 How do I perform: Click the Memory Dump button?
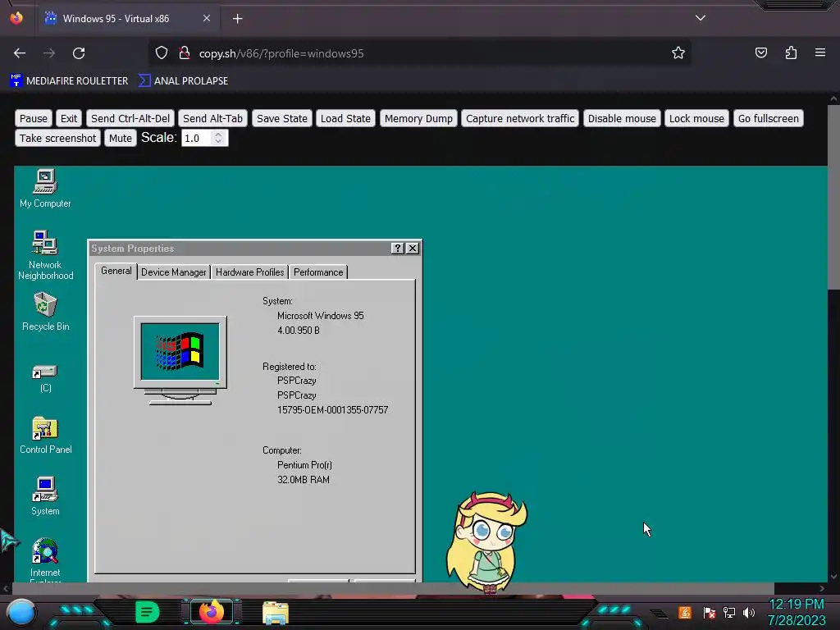[x=418, y=118]
